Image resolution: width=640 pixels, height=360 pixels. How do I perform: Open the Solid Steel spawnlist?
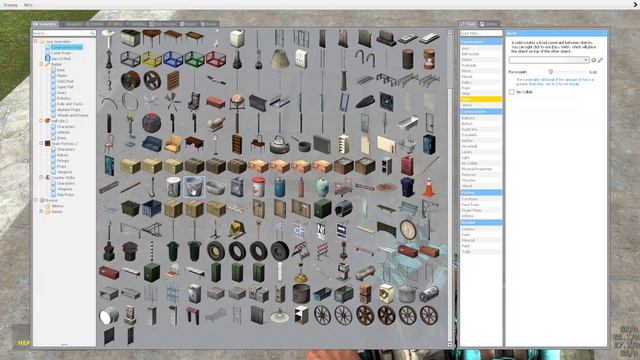[65, 81]
